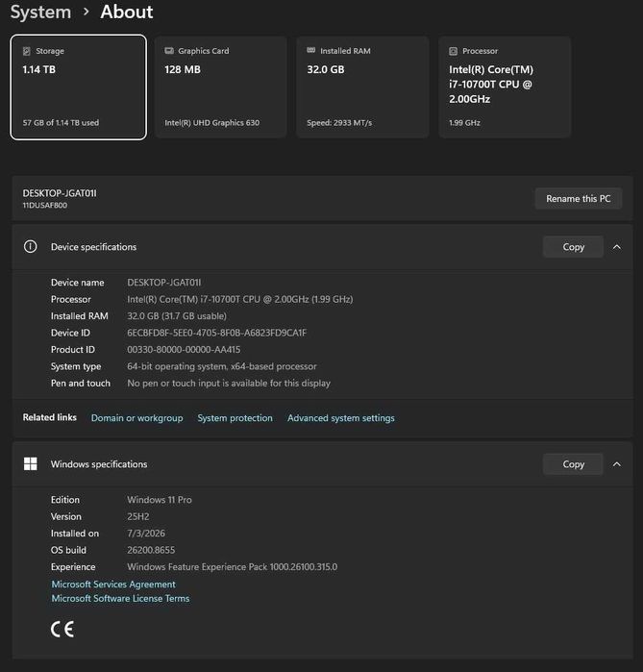
Task: Click the Storage disk icon
Action: pos(27,51)
